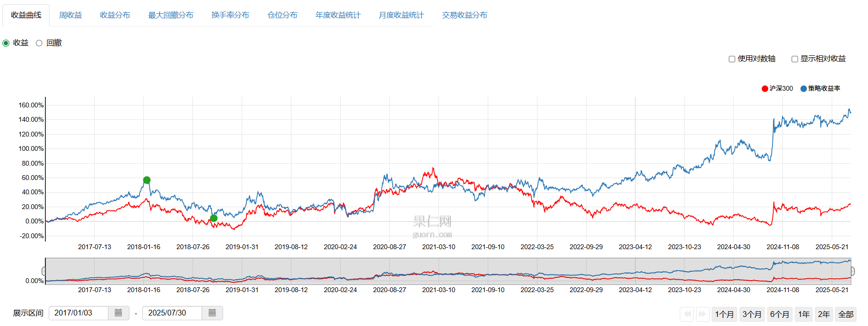This screenshot has height=326, width=868.
Task: Set range to 1个月
Action: point(725,314)
